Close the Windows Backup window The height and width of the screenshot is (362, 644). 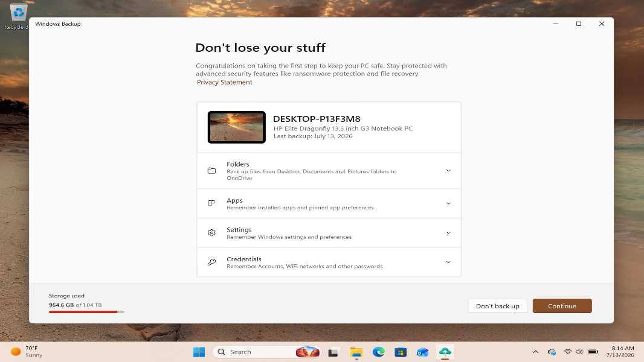(602, 24)
